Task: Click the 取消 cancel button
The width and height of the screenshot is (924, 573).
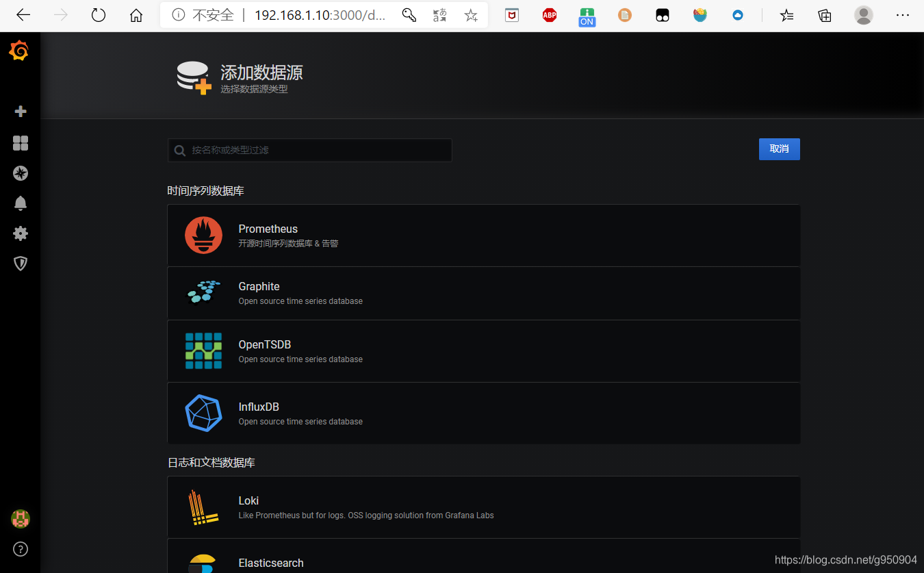Action: coord(780,149)
